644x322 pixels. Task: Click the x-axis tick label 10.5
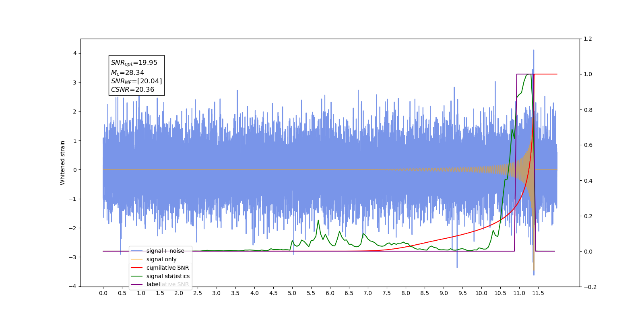click(500, 293)
